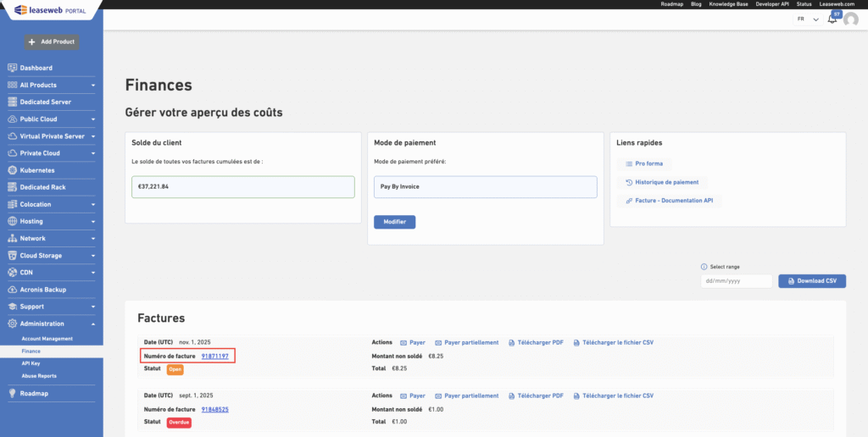Viewport: 868px width, 437px height.
Task: Click the Add Product button
Action: point(52,42)
